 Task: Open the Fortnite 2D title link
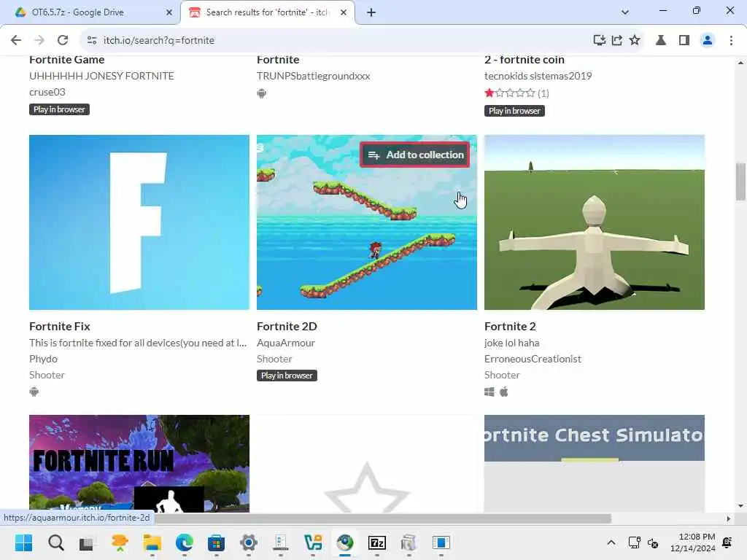click(287, 326)
